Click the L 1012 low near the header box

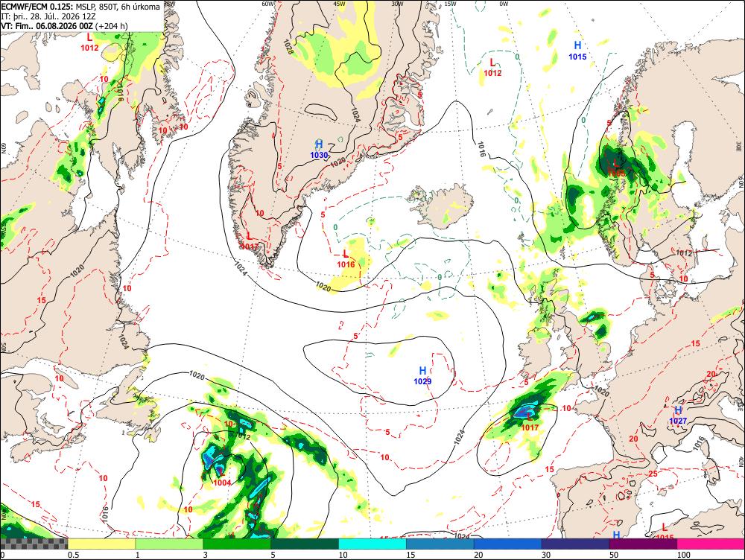pyautogui.click(x=89, y=42)
